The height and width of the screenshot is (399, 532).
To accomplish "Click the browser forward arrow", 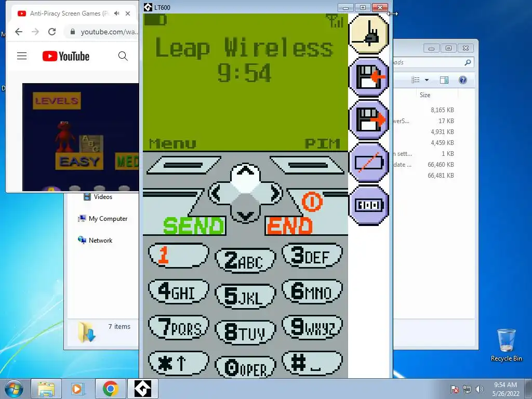I will pyautogui.click(x=35, y=32).
